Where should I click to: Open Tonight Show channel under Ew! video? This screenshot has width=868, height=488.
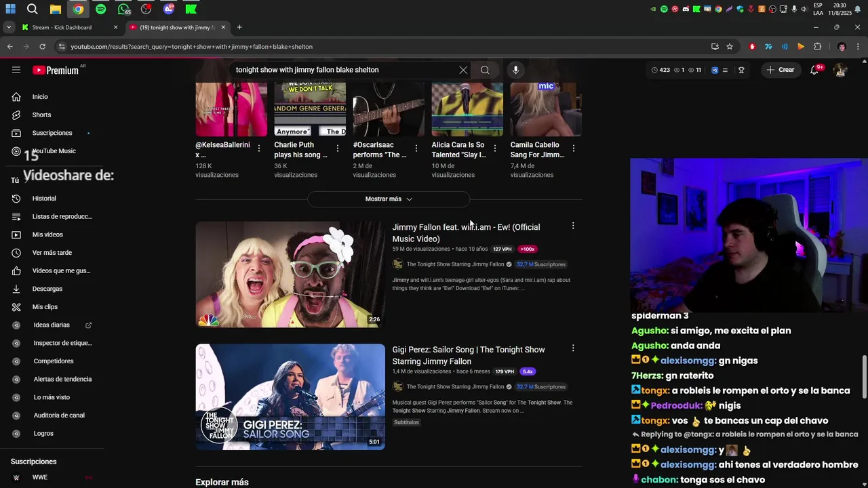[x=455, y=264]
